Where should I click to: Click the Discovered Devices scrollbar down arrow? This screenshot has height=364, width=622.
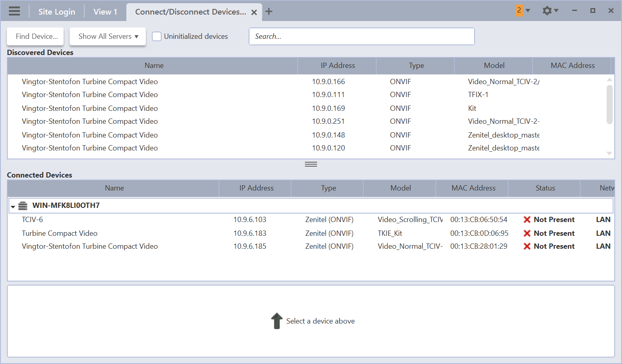tap(609, 153)
